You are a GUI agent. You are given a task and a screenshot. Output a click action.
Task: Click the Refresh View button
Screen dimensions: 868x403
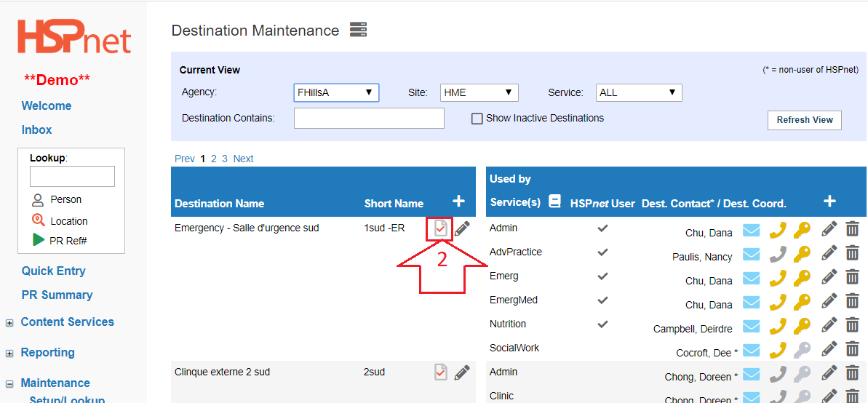pyautogui.click(x=804, y=120)
